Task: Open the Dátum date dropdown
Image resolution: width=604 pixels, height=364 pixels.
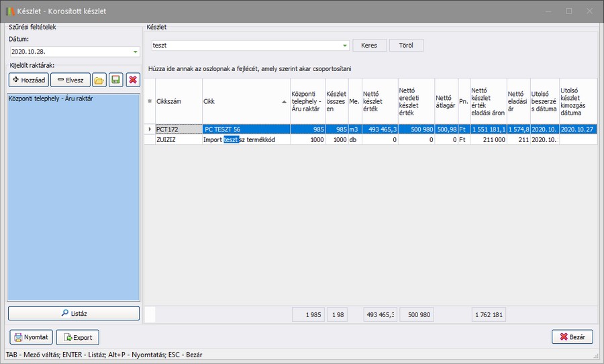Action: [135, 52]
